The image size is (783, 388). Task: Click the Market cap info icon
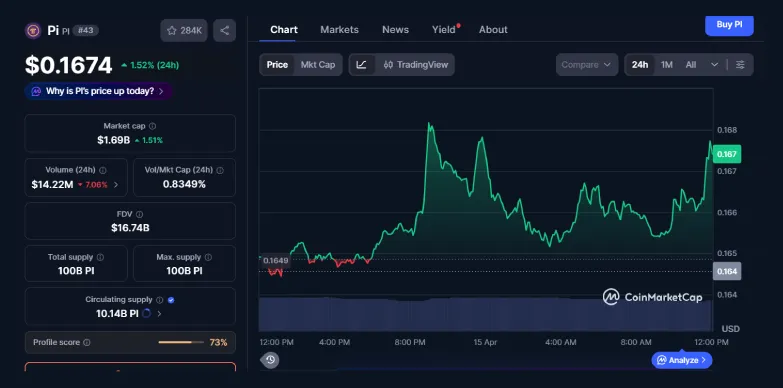pyautogui.click(x=152, y=126)
